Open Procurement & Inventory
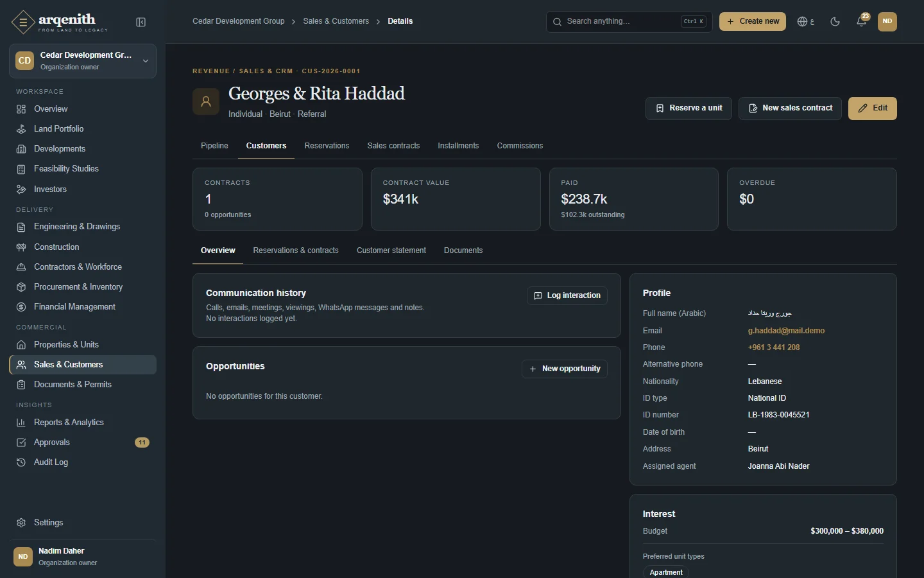 pos(83,287)
